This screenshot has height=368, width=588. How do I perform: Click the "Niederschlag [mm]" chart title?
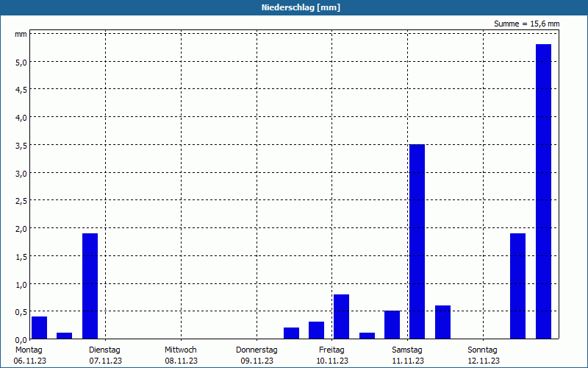click(301, 7)
